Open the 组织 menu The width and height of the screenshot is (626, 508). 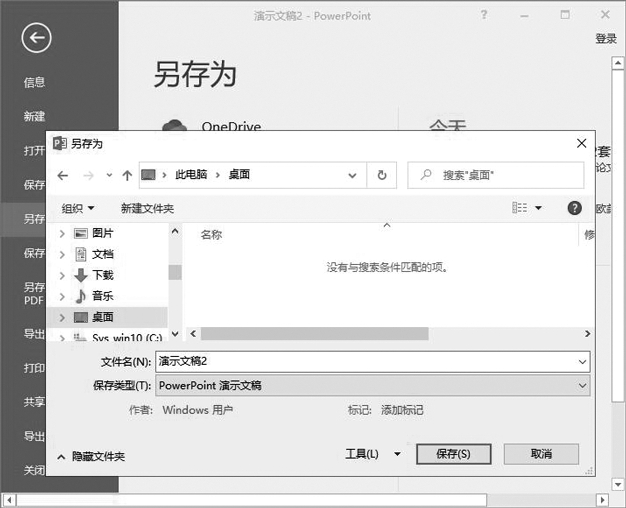pos(78,208)
